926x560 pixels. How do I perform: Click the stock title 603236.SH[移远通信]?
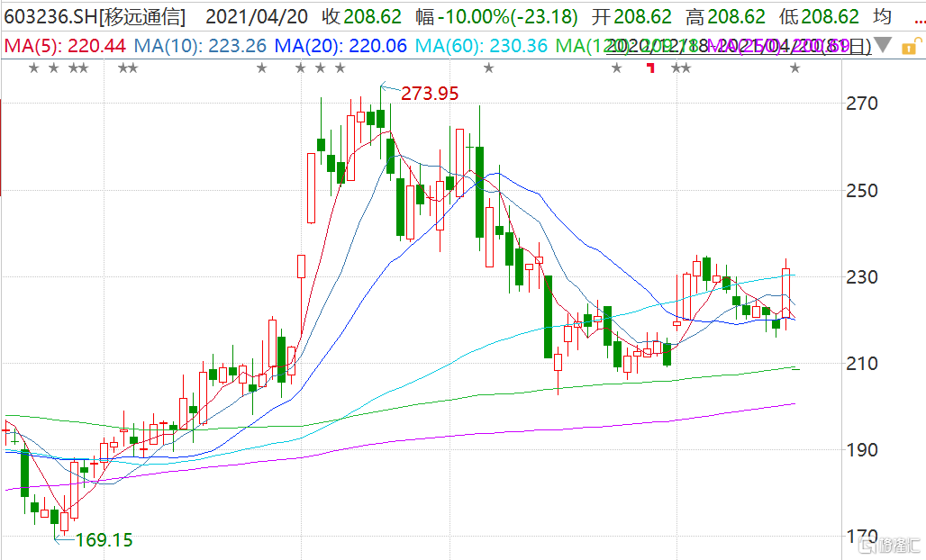pyautogui.click(x=95, y=16)
